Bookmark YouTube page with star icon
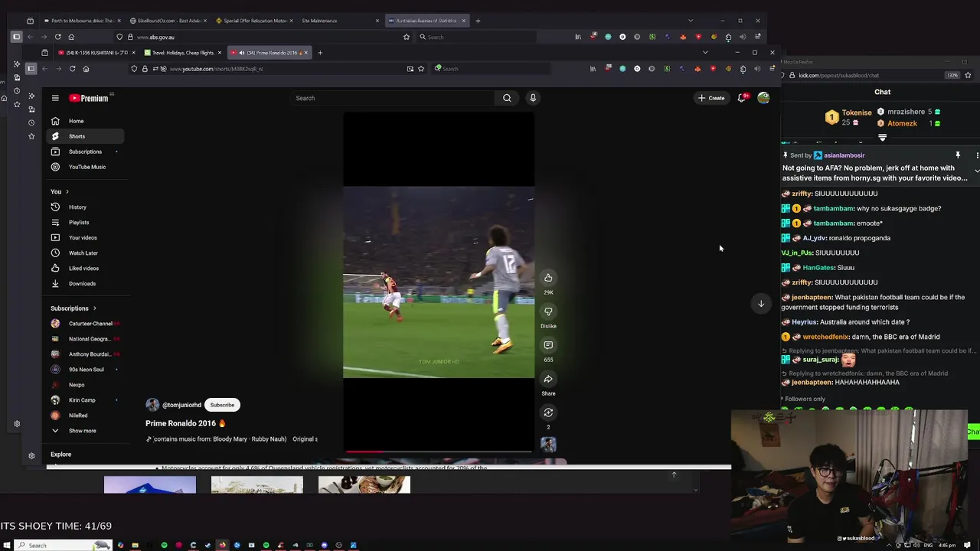The image size is (980, 551). (x=421, y=69)
